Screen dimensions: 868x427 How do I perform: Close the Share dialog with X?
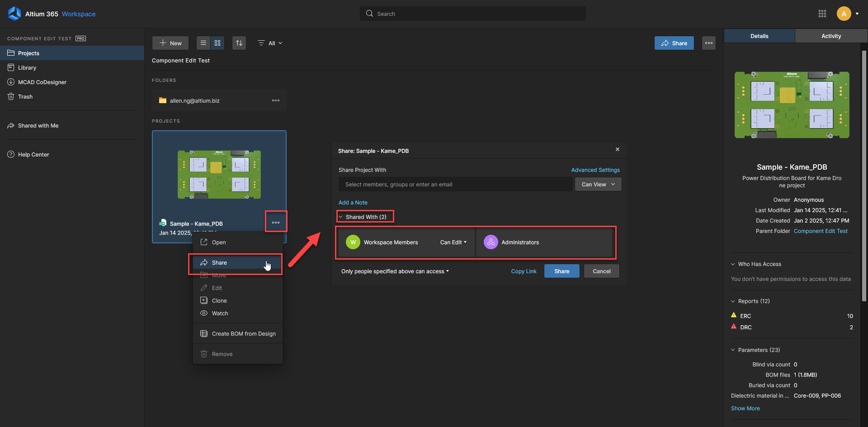pos(618,149)
